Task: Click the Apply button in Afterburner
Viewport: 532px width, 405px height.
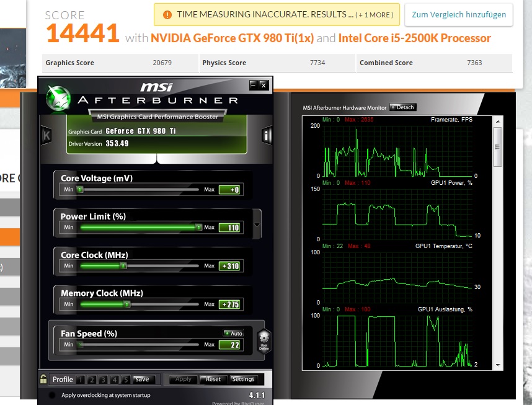Action: click(183, 379)
